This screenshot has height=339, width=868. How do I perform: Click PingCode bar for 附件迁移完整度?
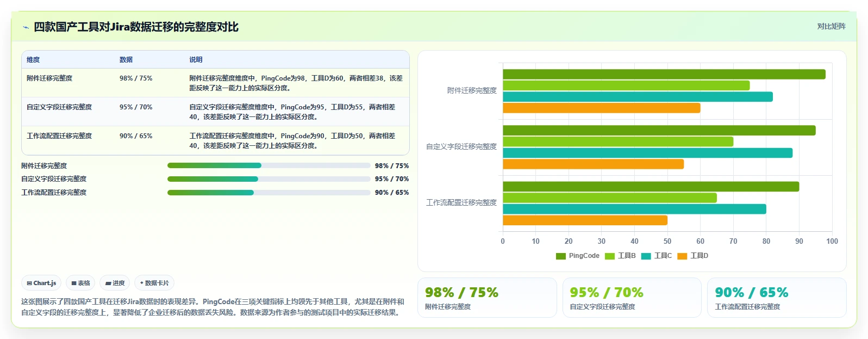[x=664, y=75]
